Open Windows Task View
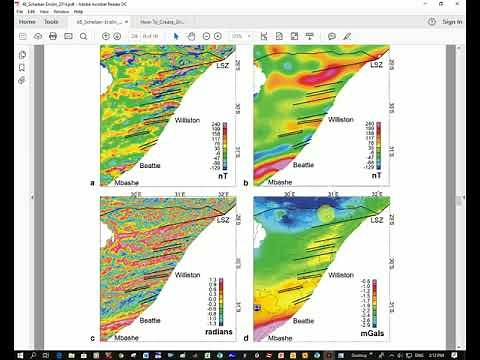Screen dimensions: 480x360 [46, 355]
